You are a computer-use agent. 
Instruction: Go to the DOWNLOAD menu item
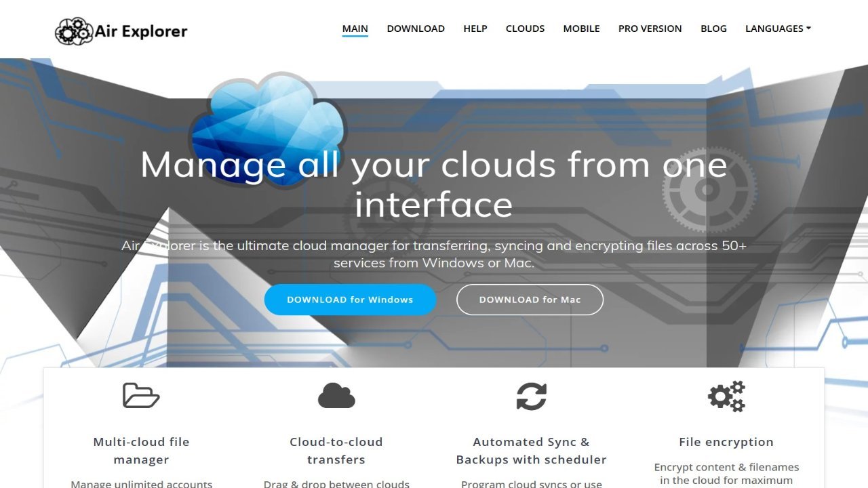tap(416, 28)
